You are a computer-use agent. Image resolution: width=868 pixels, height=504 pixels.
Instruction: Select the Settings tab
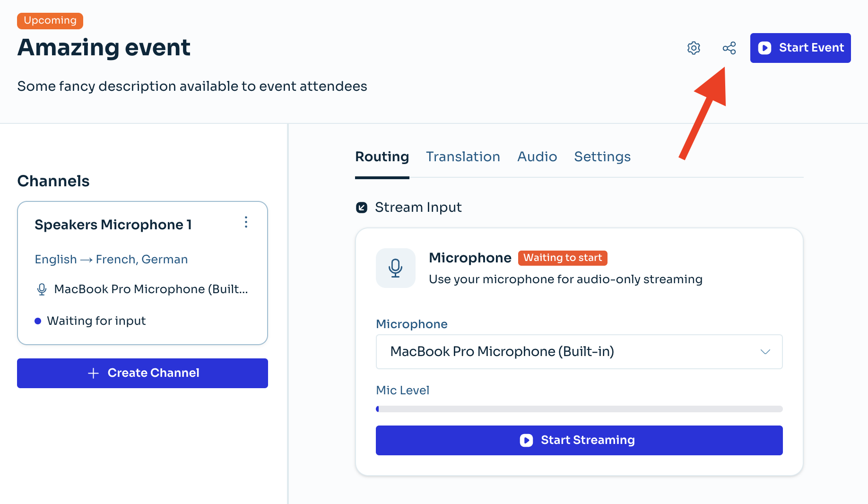(x=602, y=156)
